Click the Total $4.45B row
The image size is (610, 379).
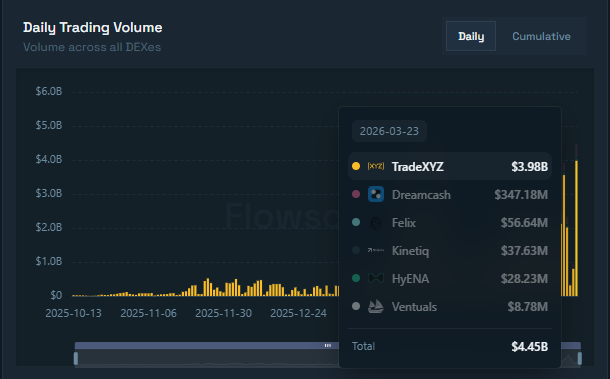pyautogui.click(x=450, y=346)
